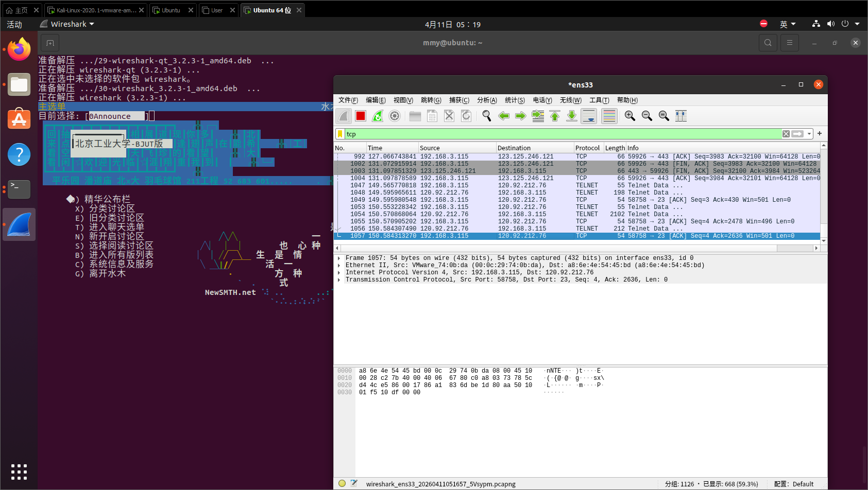Expand Internet Protocol Version 4 details
The image size is (868, 490).
(339, 272)
